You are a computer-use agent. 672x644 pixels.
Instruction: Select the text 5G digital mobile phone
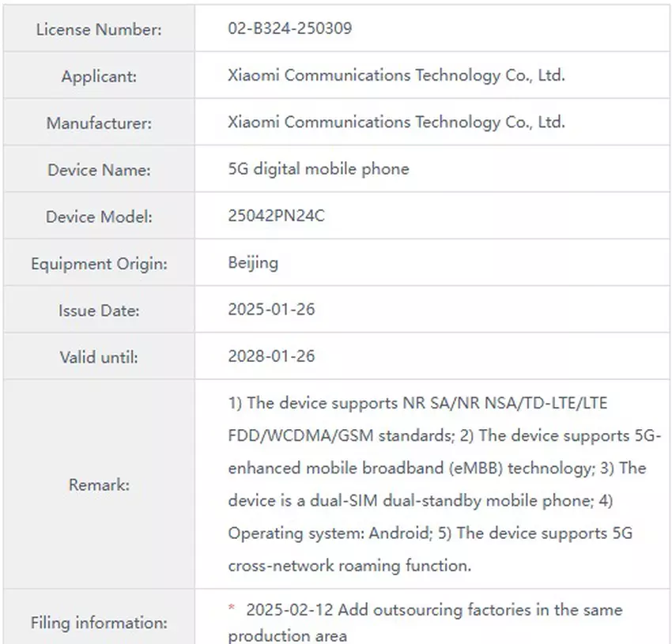319,169
